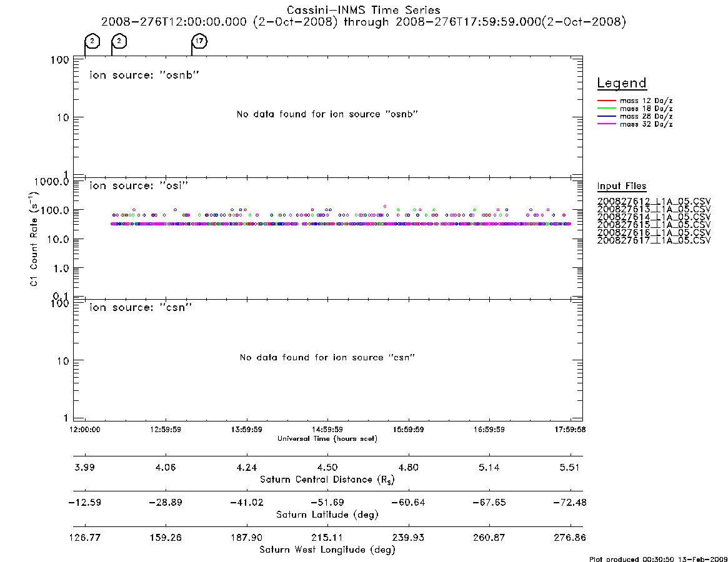
Task: Click "No data found for ion source osnb"
Action: pyautogui.click(x=327, y=114)
